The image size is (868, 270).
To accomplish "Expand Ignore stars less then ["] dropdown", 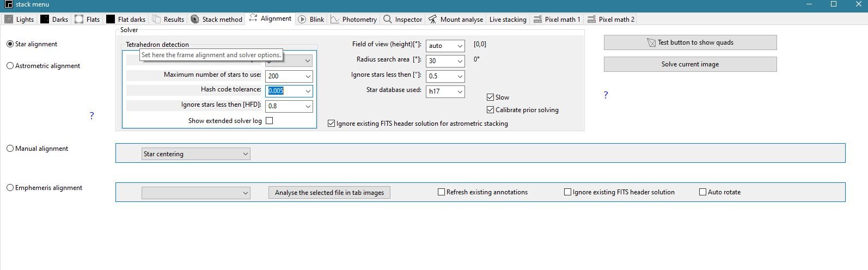I will coord(460,76).
